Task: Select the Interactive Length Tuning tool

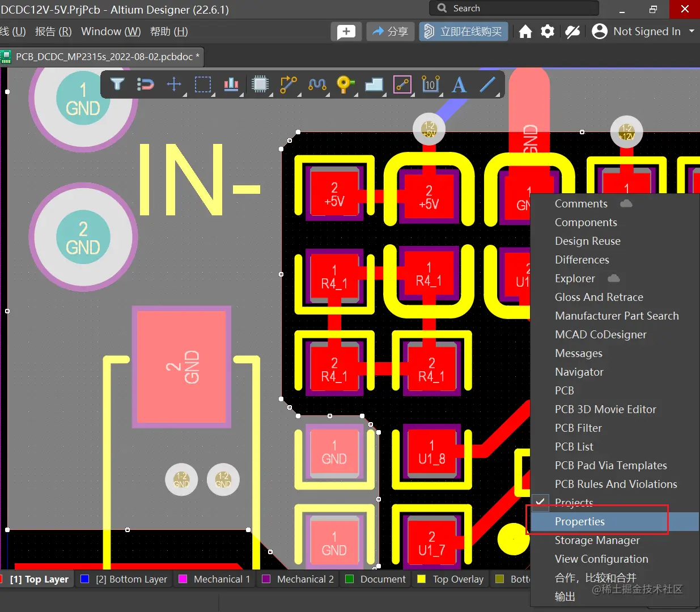Action: (317, 84)
